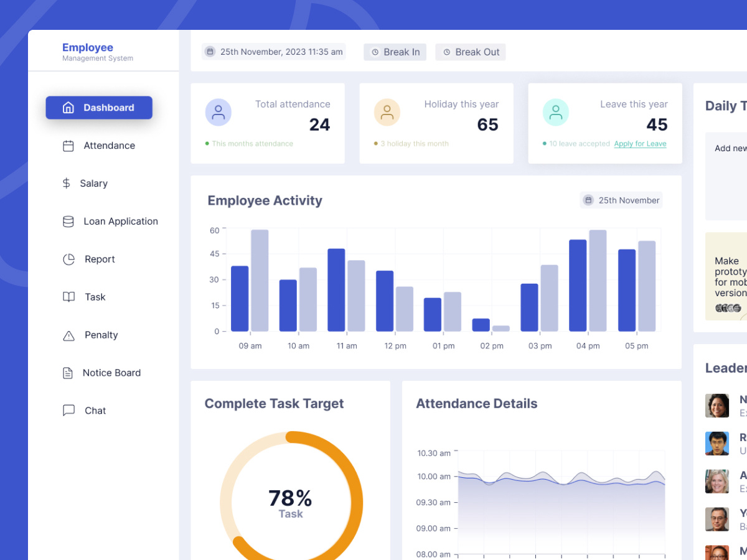This screenshot has height=560, width=747.
Task: Click the dollar icon next to Salary
Action: (x=67, y=183)
